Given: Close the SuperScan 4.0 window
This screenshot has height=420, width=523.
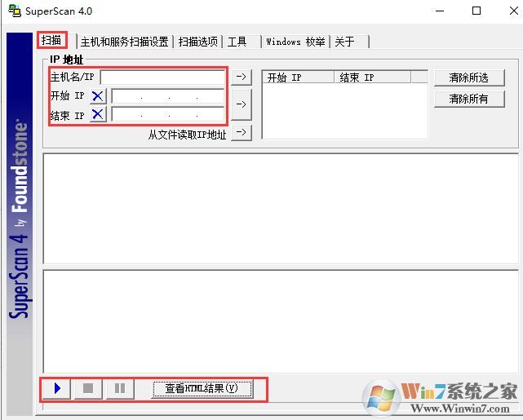Looking at the screenshot, I should (514, 11).
